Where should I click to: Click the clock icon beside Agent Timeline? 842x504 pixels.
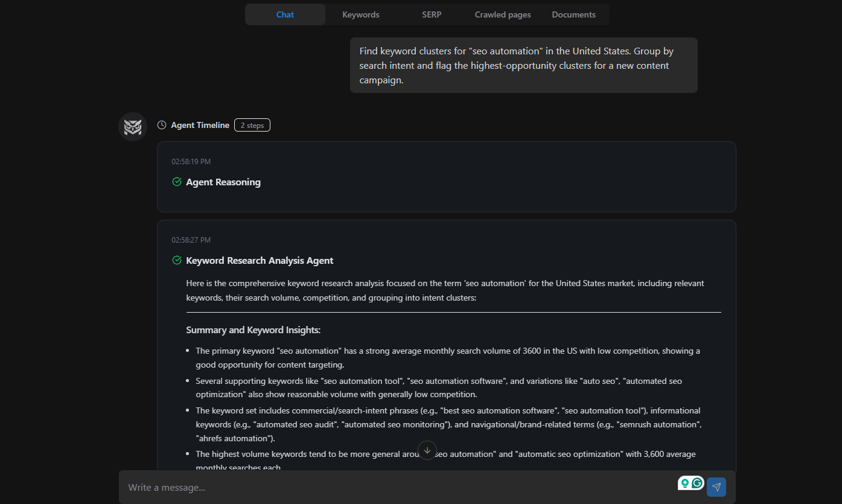point(161,124)
